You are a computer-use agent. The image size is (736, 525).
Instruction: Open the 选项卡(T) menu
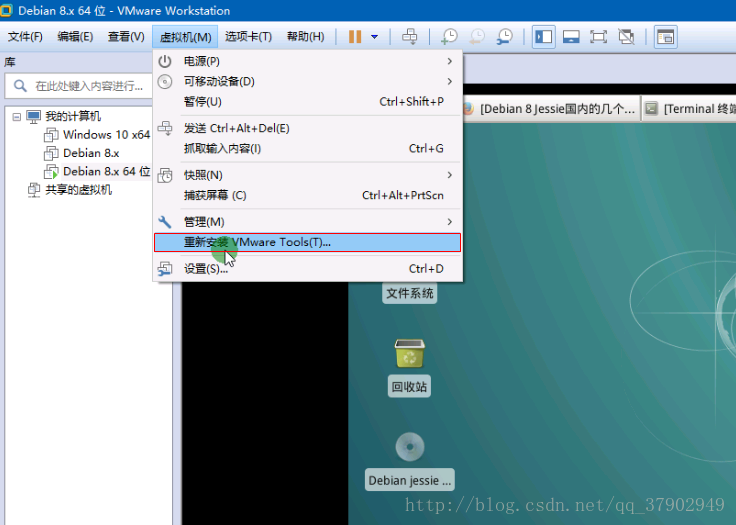(248, 37)
